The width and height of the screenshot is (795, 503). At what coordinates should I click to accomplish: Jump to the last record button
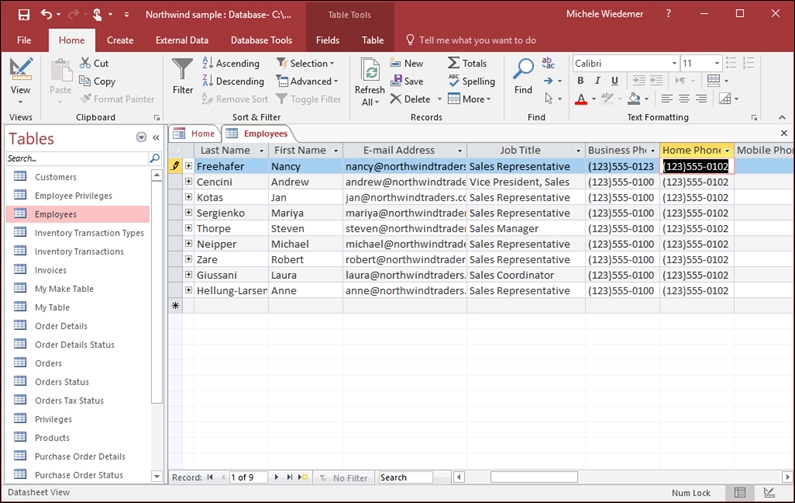289,477
